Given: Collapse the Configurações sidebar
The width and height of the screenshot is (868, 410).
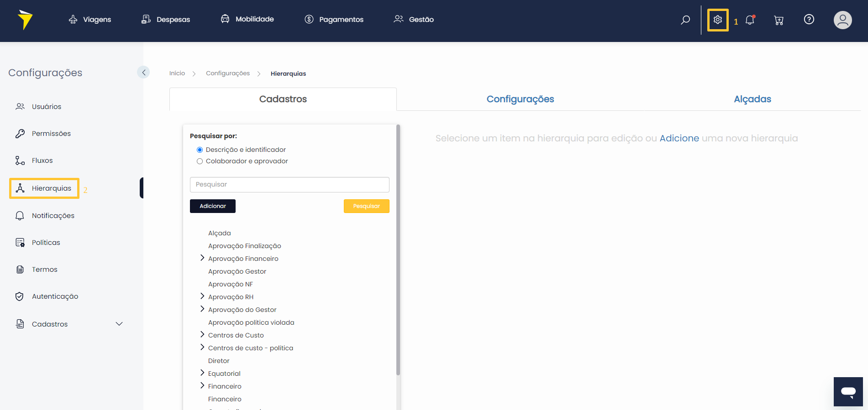Looking at the screenshot, I should coord(143,72).
